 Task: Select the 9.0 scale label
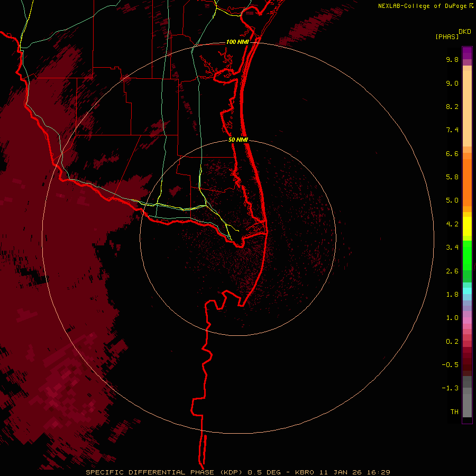pos(452,83)
